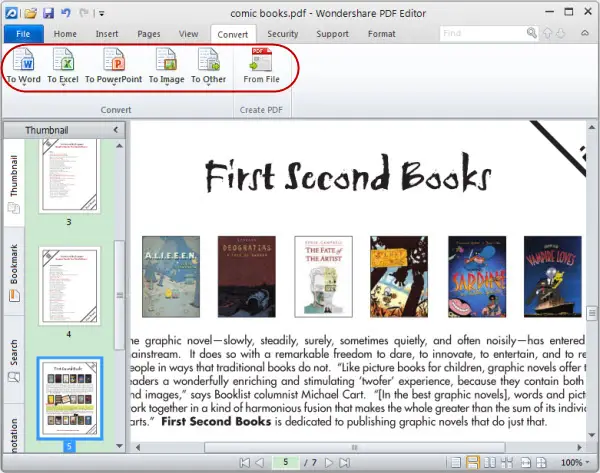Click the Open folder icon in quick access
Viewport: 600px width, 473px height.
(31, 13)
